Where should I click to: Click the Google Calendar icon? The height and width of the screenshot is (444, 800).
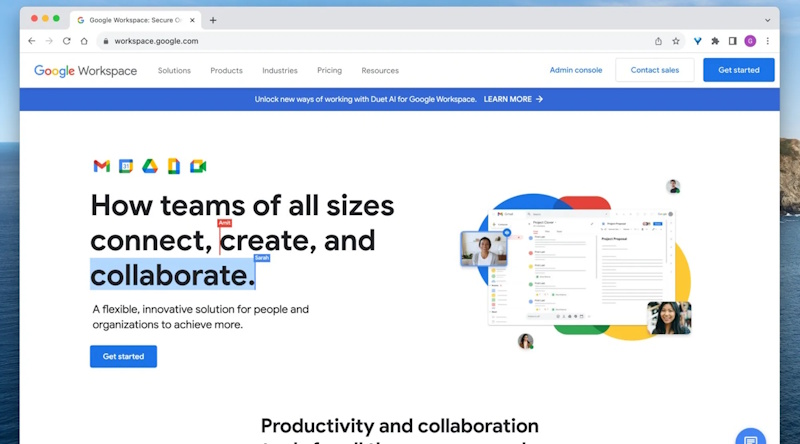[x=126, y=166]
